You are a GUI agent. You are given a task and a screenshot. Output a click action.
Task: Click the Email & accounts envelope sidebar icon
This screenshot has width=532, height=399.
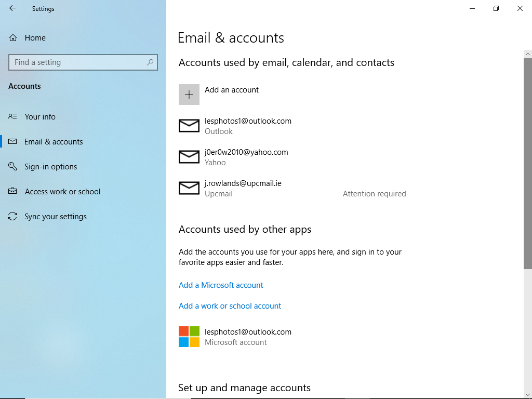(12, 141)
